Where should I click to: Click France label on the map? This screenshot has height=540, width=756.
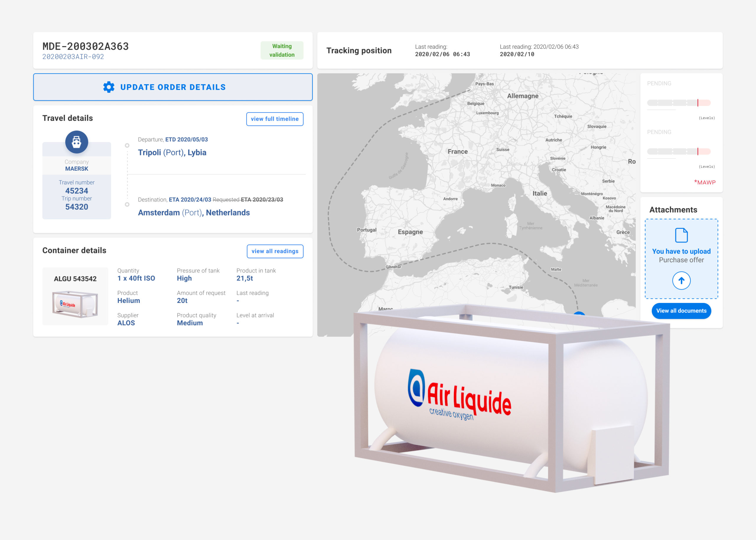tap(457, 152)
